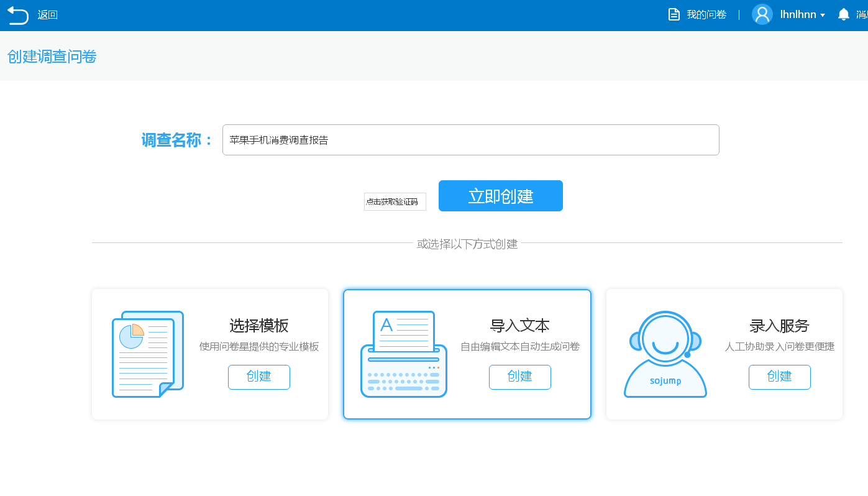Image resolution: width=868 pixels, height=496 pixels.
Task: Click the 立即创建 button
Action: (501, 196)
